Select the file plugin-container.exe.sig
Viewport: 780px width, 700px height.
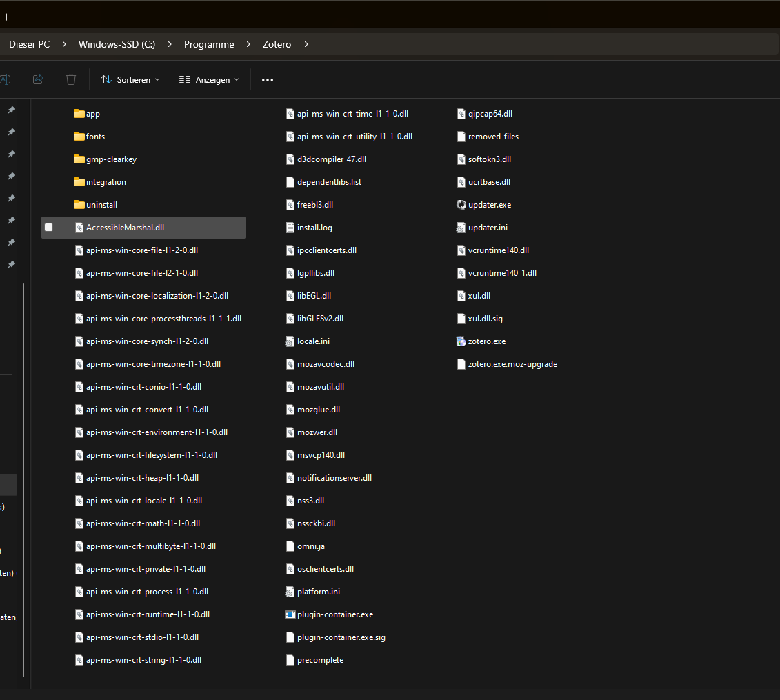341,637
